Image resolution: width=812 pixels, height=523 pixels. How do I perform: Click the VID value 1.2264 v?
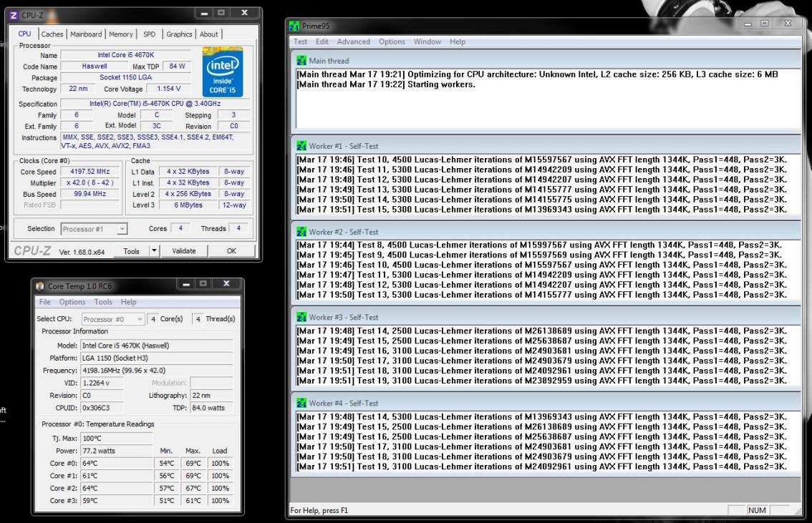point(102,383)
